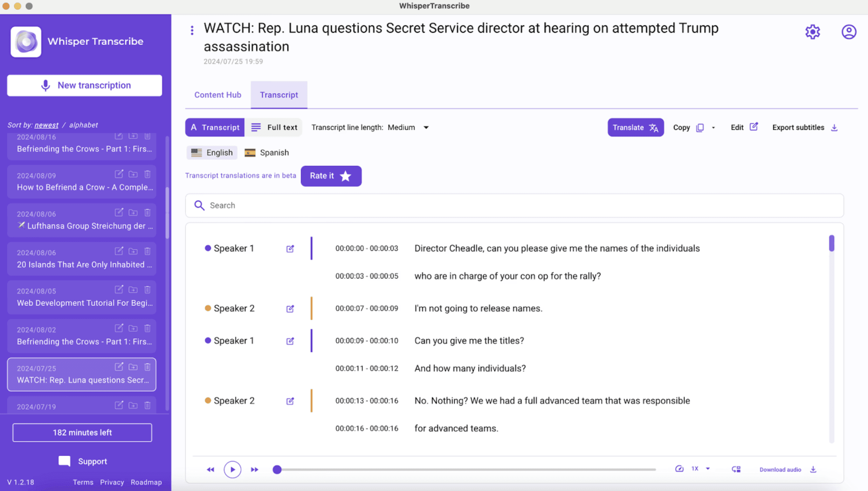Rate the transcript translations beta

pos(331,176)
